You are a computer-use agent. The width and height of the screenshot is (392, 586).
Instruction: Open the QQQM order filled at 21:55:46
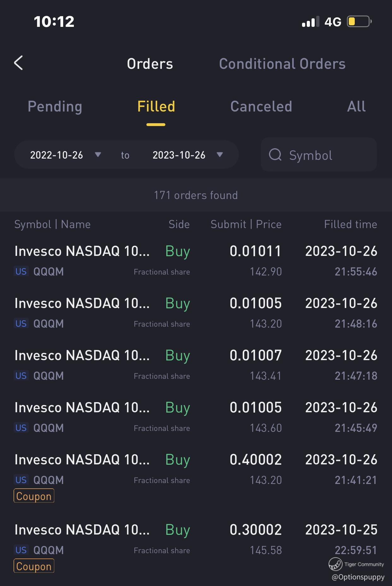tap(196, 261)
